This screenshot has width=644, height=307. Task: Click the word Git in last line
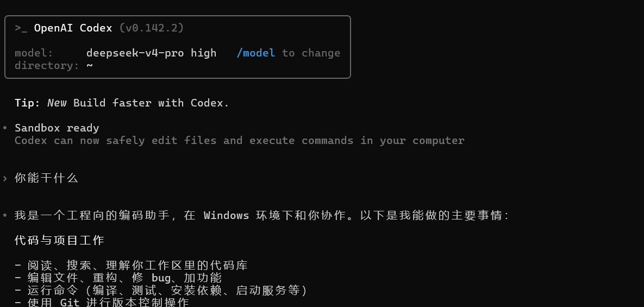[x=70, y=303]
